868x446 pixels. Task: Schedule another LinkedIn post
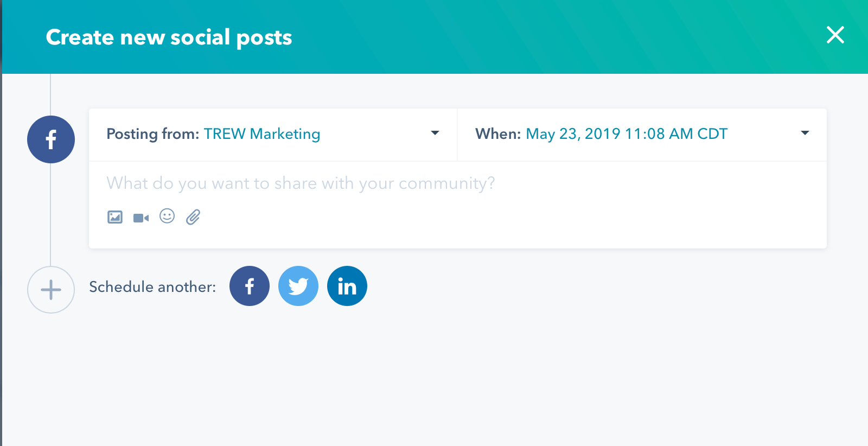pyautogui.click(x=347, y=286)
